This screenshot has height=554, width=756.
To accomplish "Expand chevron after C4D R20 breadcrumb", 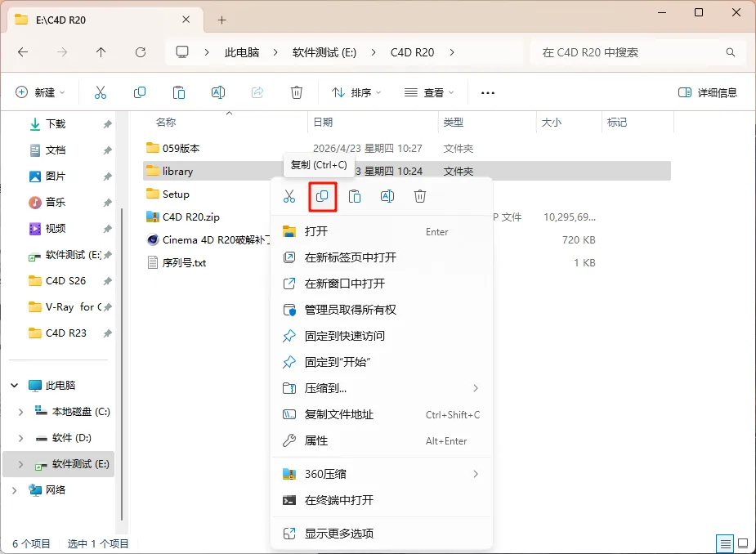I will point(452,52).
